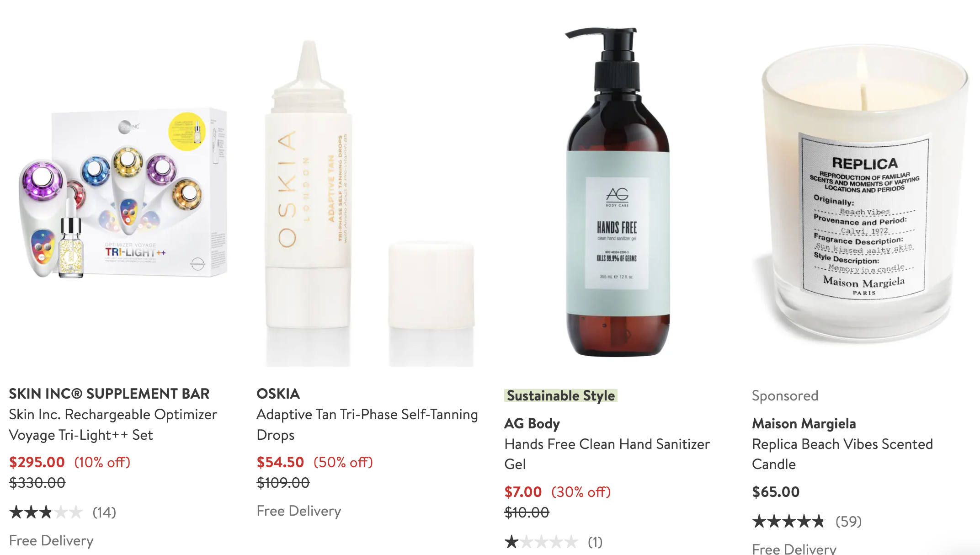980x555 pixels.
Task: Open Adaptive Tan Tri-Phase Self-Tanning Drops title
Action: point(367,425)
